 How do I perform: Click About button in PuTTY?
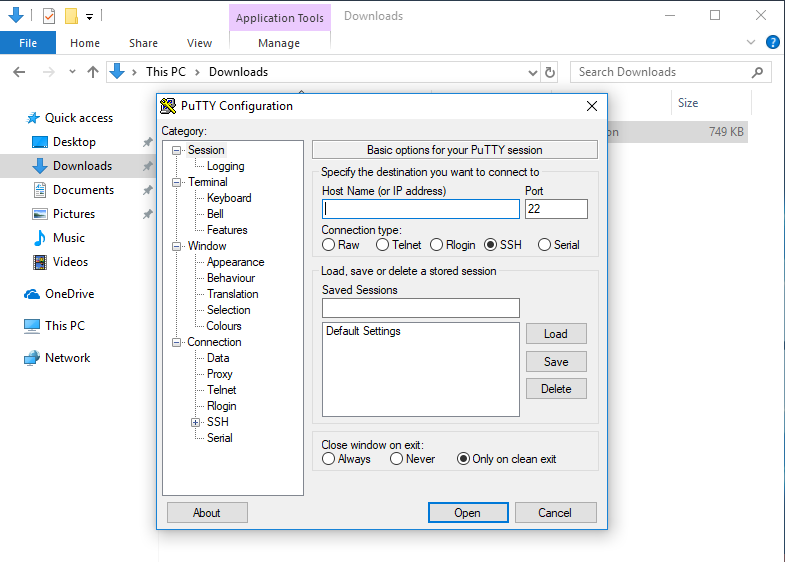click(x=207, y=512)
